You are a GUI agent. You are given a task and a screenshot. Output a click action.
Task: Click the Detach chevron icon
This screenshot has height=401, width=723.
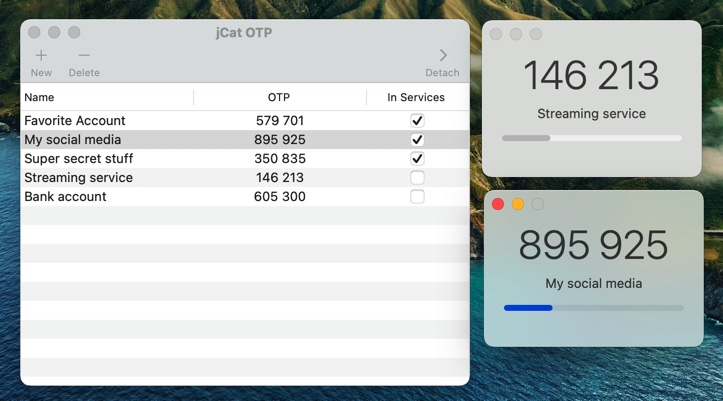click(x=443, y=56)
